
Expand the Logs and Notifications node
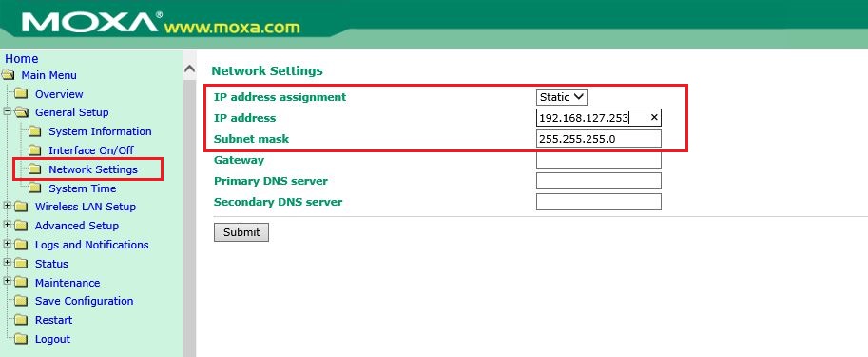(x=8, y=244)
